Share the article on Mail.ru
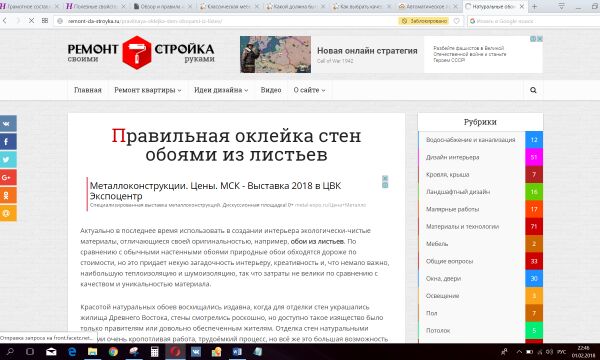 click(8, 213)
